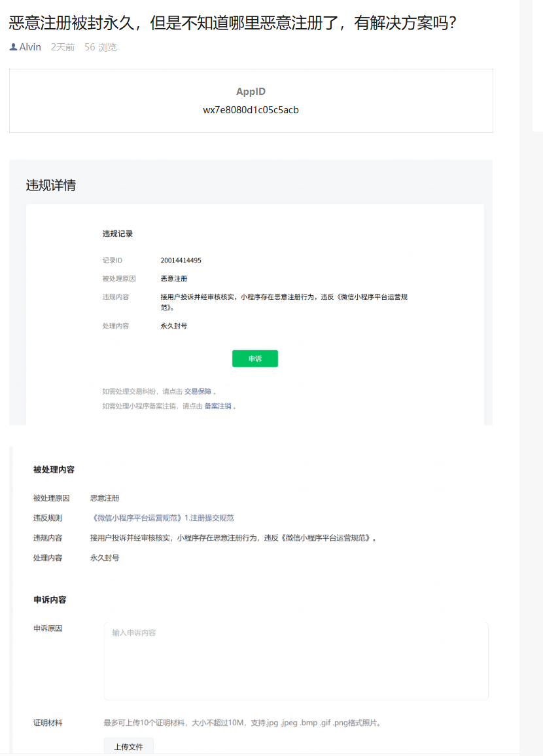This screenshot has width=543, height=756.
Task: Click the 违规记录 heading
Action: point(118,234)
